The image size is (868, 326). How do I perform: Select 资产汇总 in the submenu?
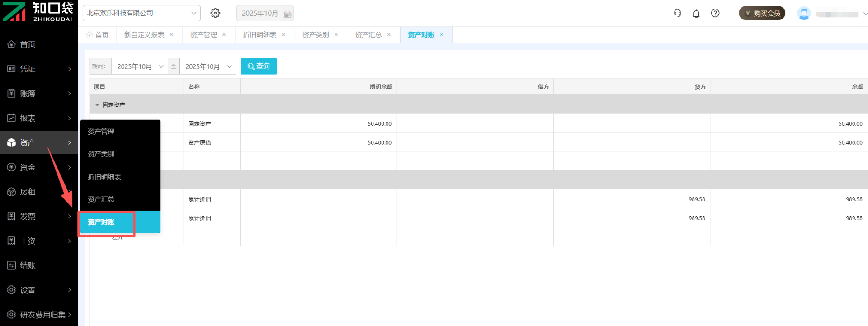pos(101,199)
